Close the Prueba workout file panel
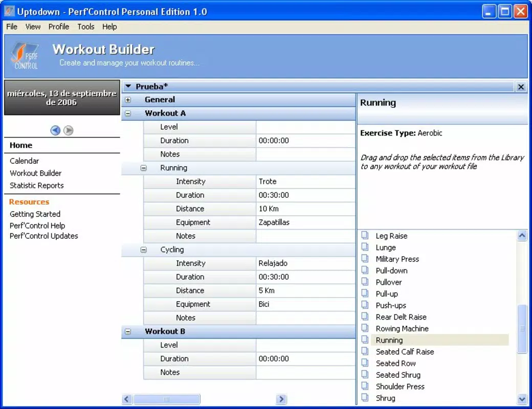Viewport: 532px width, 409px height. (x=521, y=87)
